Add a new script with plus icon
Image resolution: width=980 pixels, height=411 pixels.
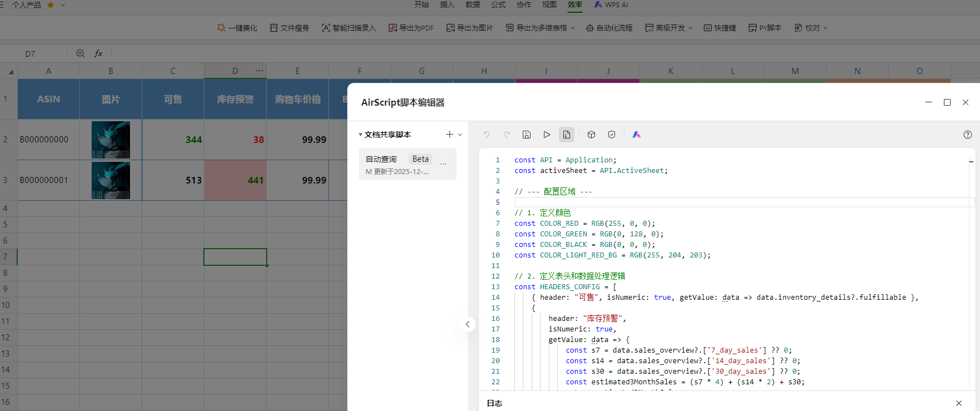pos(449,135)
